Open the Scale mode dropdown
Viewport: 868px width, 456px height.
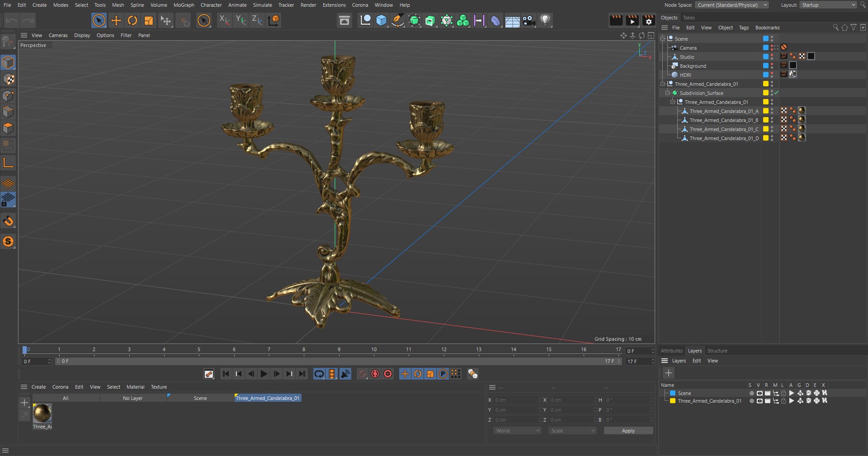pyautogui.click(x=572, y=431)
